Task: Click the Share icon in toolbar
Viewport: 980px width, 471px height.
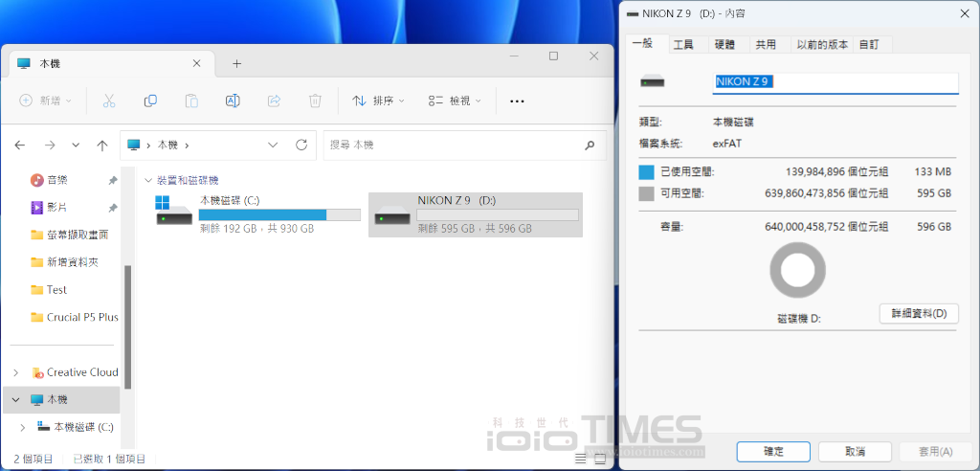Action: pyautogui.click(x=274, y=101)
